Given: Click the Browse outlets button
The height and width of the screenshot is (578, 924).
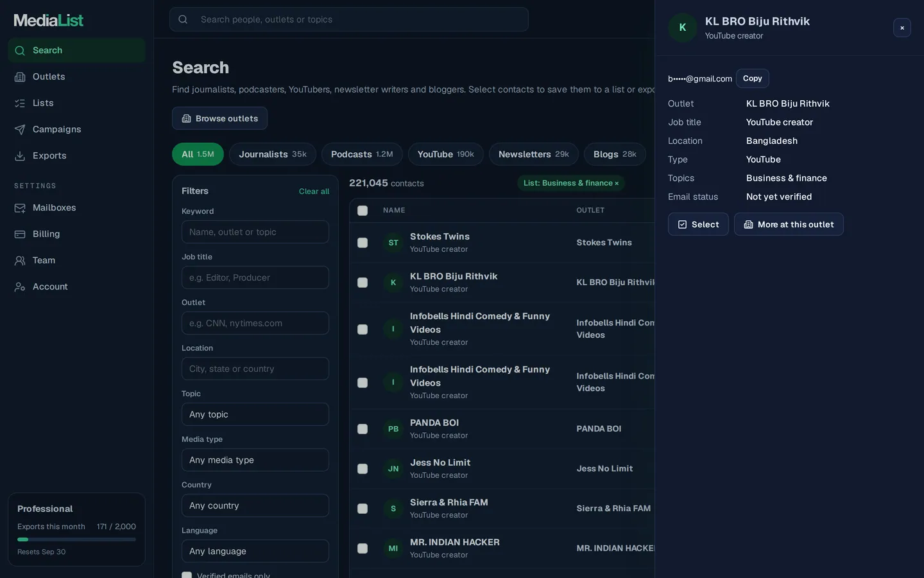Looking at the screenshot, I should pyautogui.click(x=219, y=118).
